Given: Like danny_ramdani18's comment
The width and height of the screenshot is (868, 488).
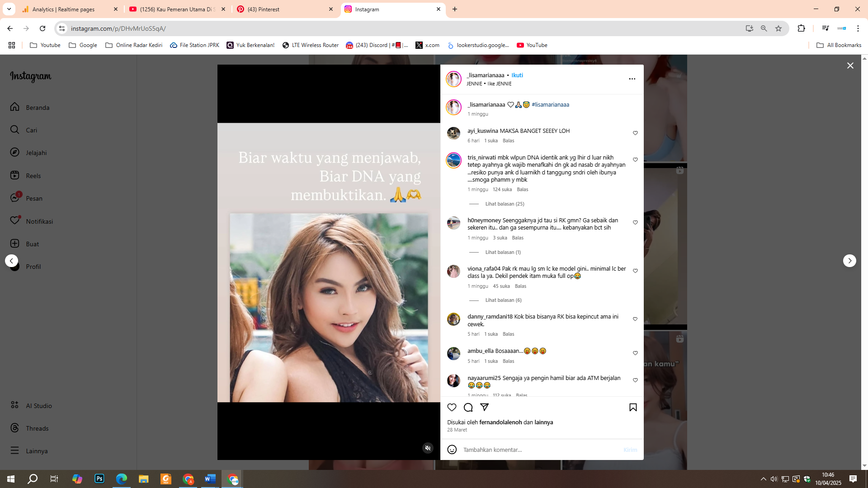Looking at the screenshot, I should pos(635,319).
